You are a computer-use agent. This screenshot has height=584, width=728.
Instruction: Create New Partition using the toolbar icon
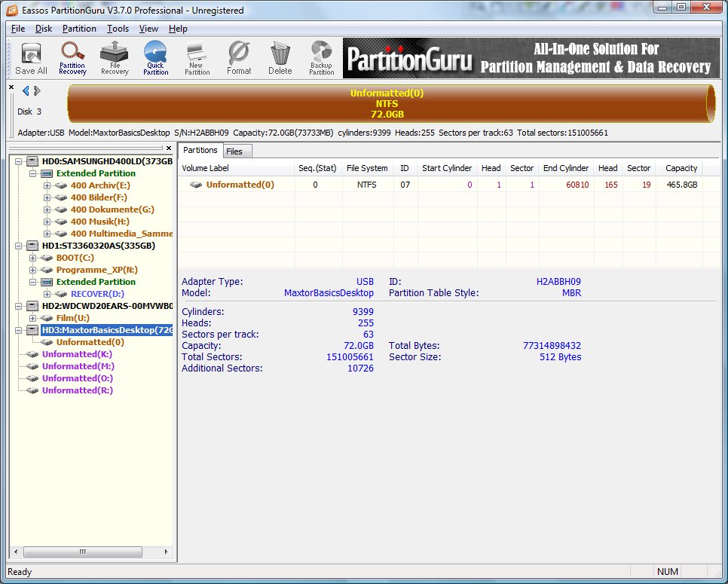(197, 59)
